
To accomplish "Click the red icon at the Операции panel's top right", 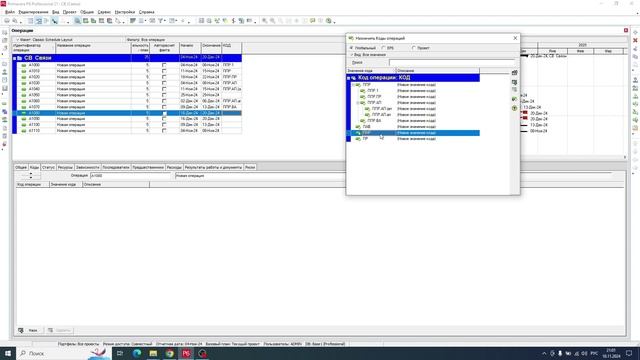I will coord(626,30).
